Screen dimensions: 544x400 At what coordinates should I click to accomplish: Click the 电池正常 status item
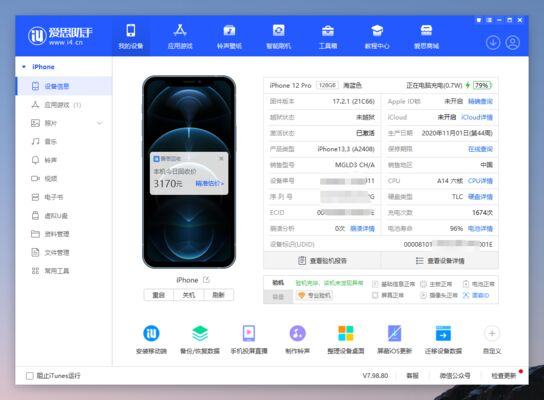(x=479, y=284)
